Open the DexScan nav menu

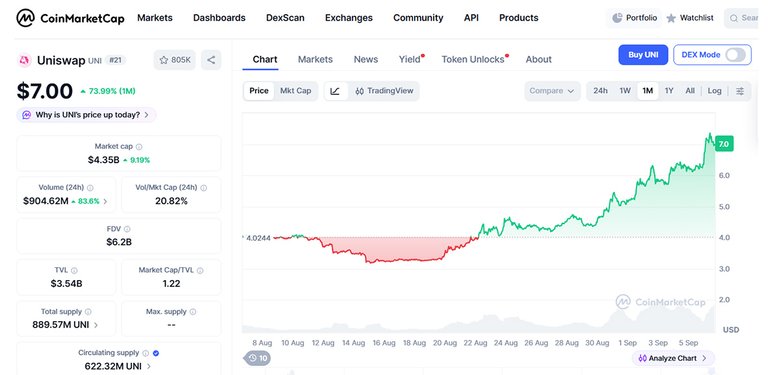pyautogui.click(x=285, y=18)
